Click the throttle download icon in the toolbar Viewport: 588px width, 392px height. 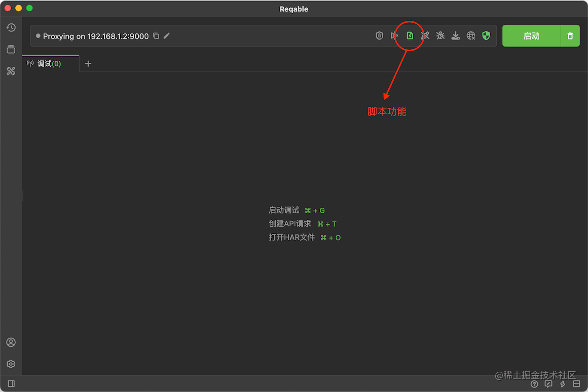(x=455, y=35)
